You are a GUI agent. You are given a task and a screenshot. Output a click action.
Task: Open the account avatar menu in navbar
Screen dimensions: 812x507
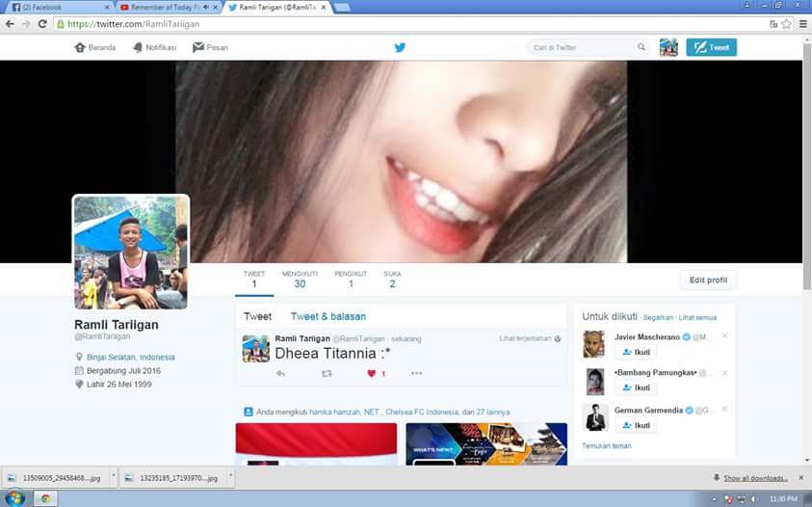[668, 47]
